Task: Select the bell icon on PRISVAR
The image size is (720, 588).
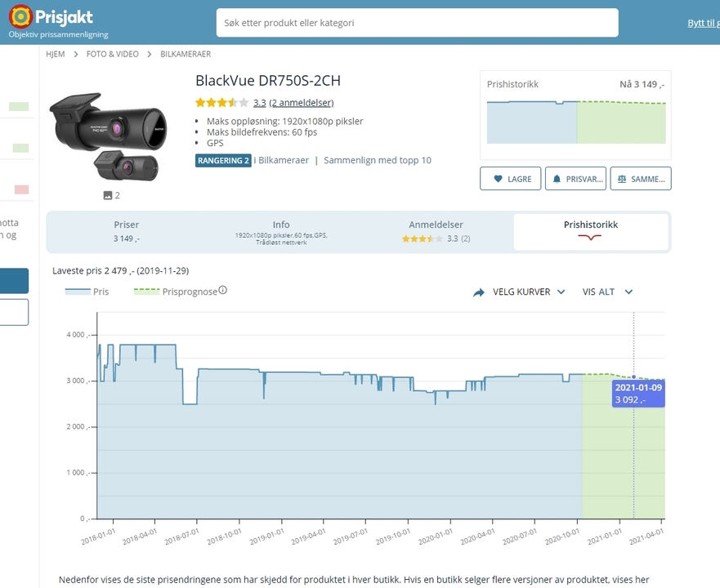Action: (x=557, y=179)
